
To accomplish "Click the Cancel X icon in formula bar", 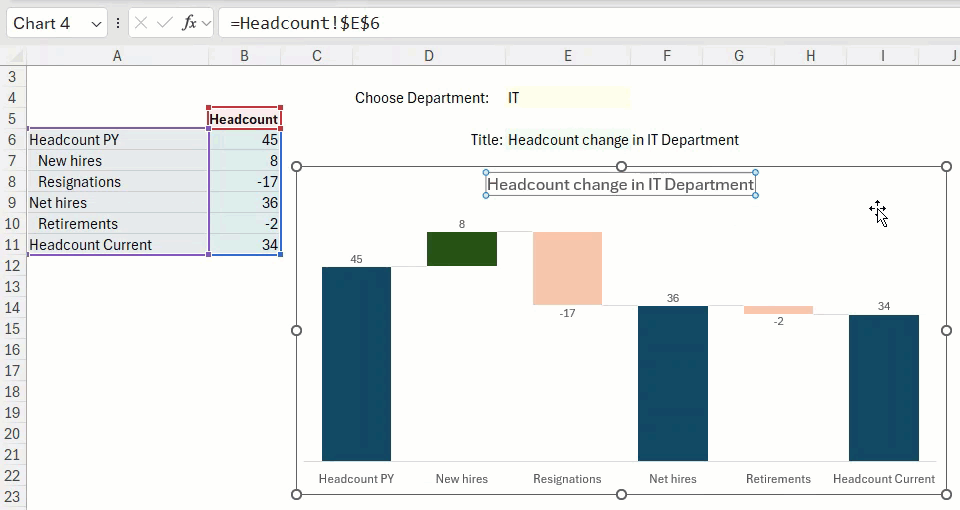I will point(141,23).
